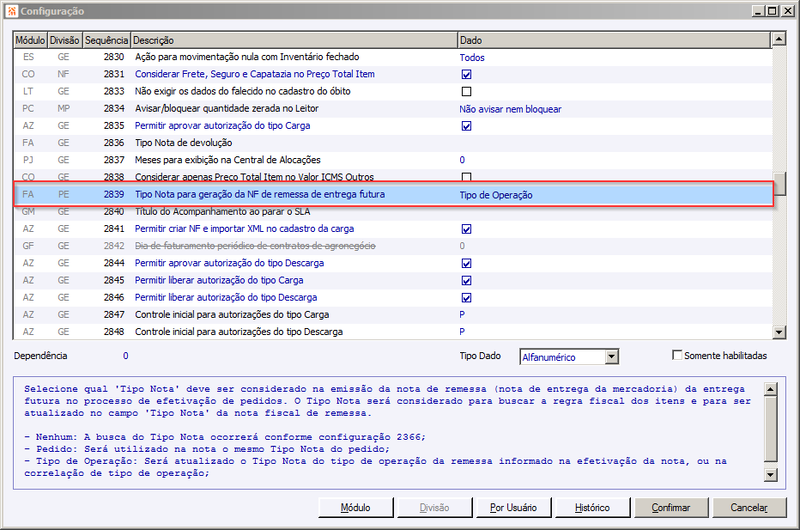Click the 'Tipo de Operação' value in row 2839

[x=496, y=195]
